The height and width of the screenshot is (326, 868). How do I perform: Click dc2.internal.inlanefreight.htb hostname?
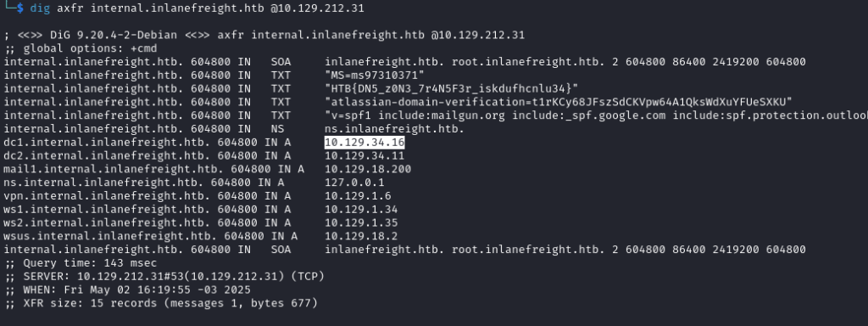[104, 156]
